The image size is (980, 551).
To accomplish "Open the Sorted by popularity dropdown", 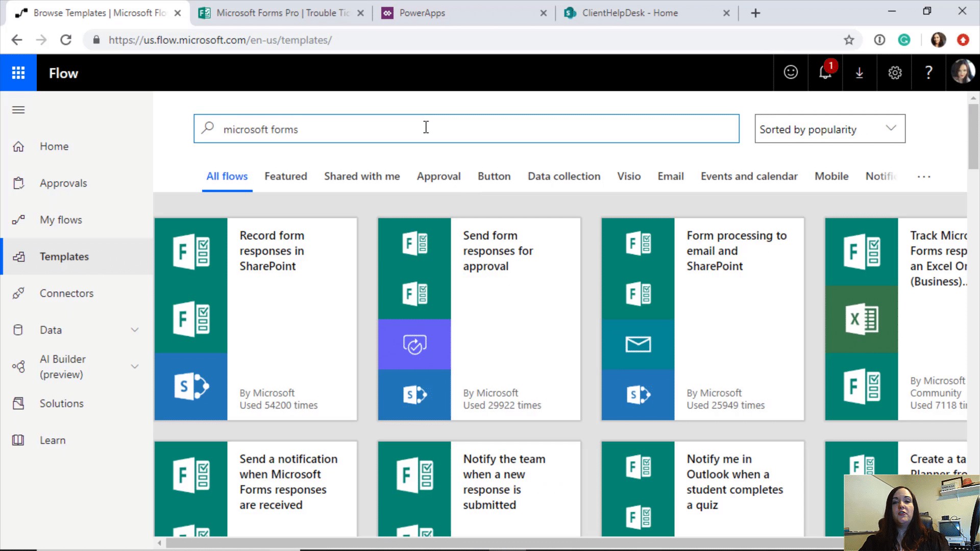I will pos(830,129).
